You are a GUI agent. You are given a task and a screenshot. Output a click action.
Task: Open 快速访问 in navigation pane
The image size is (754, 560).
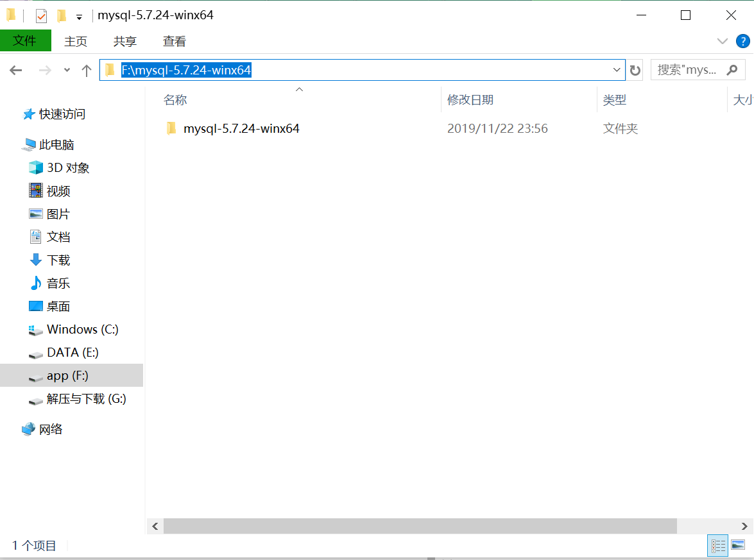pyautogui.click(x=62, y=114)
